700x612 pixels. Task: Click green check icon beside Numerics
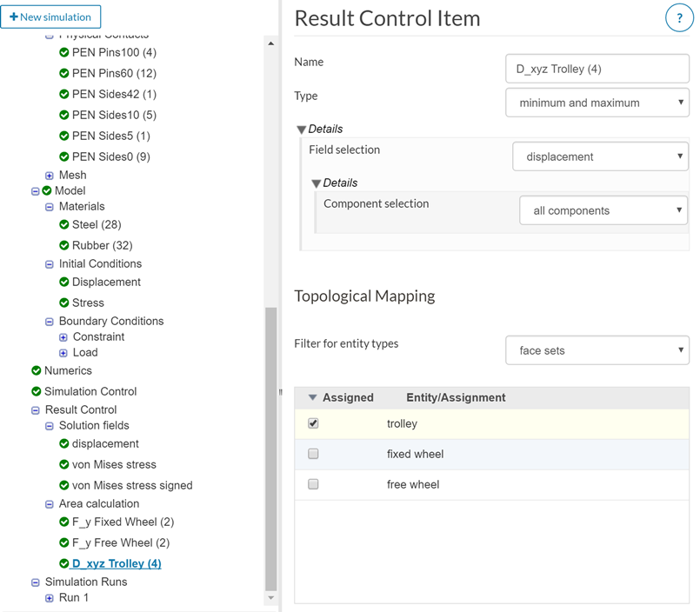coord(37,371)
